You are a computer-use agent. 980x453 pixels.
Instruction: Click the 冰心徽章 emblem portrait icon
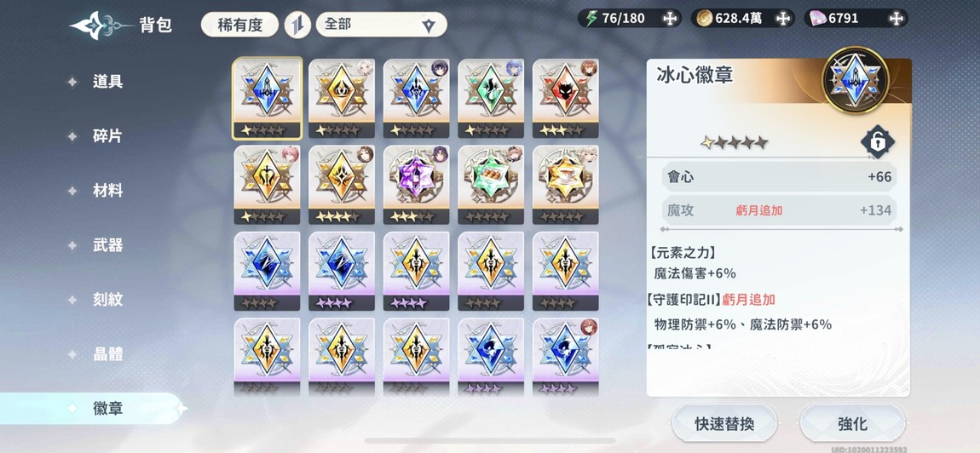click(x=856, y=80)
